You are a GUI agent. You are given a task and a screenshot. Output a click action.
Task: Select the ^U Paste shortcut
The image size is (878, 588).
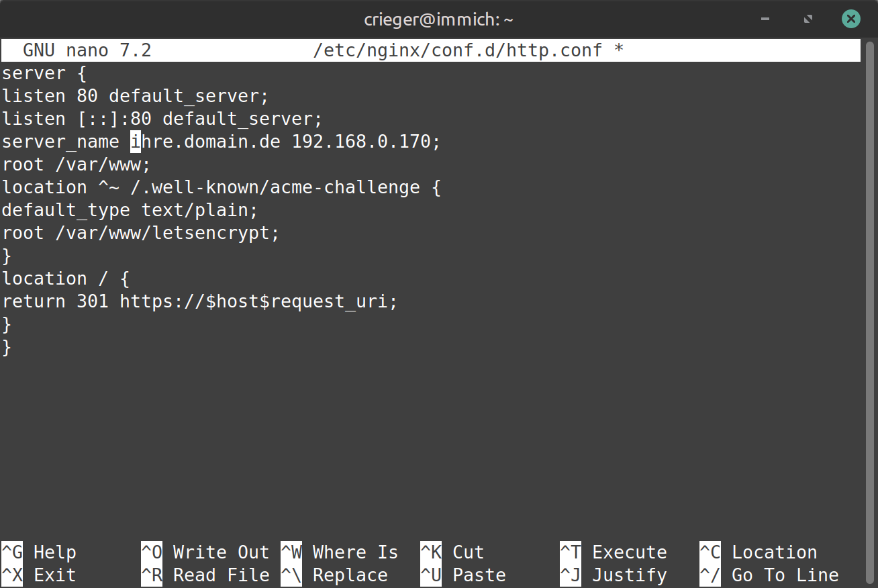[463, 575]
